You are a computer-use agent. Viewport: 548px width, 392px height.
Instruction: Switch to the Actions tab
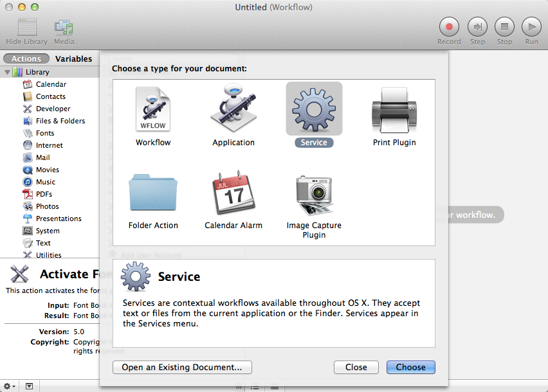point(26,58)
